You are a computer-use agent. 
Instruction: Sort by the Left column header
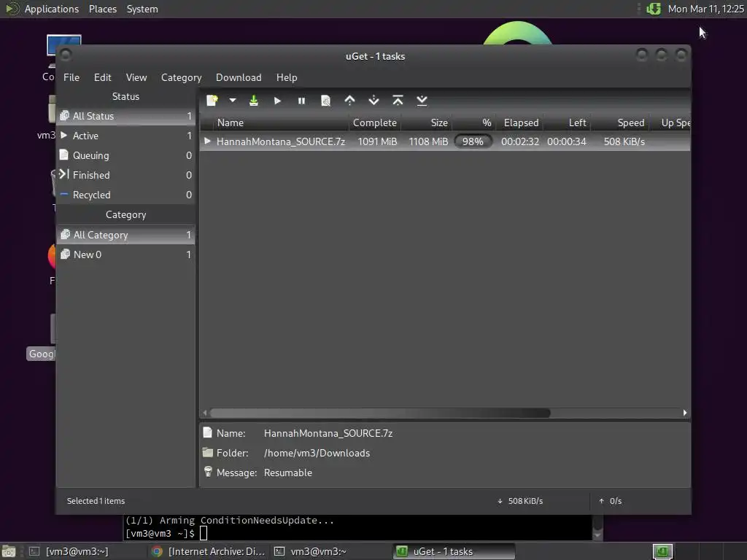pyautogui.click(x=568, y=122)
